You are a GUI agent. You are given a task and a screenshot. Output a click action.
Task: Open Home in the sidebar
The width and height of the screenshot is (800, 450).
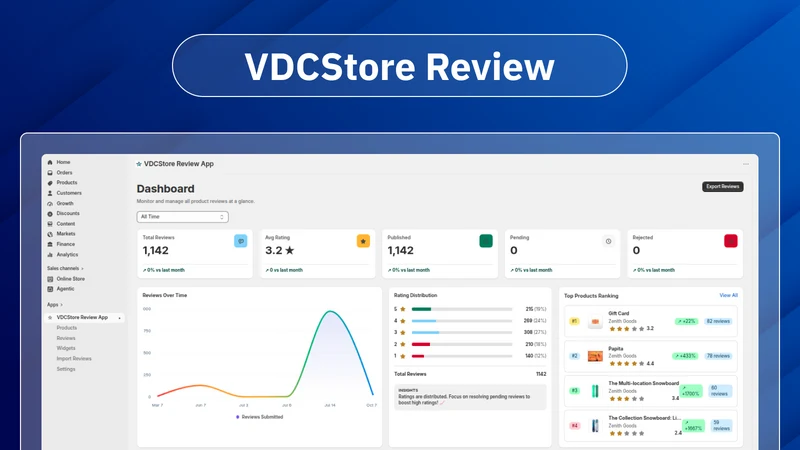tap(63, 162)
